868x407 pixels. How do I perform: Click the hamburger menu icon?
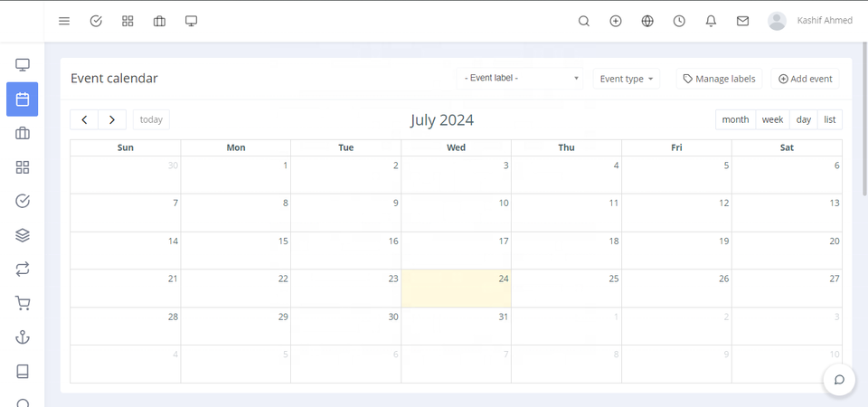64,21
